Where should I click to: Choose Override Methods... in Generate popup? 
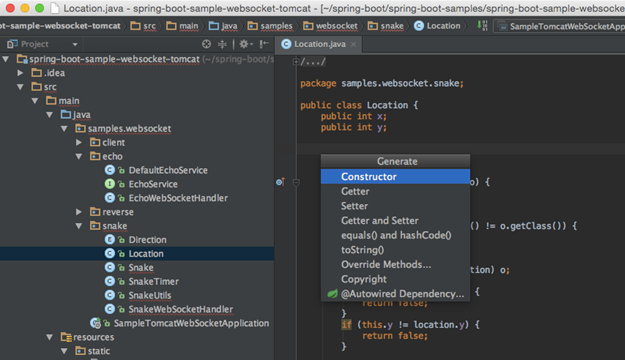pyautogui.click(x=395, y=264)
